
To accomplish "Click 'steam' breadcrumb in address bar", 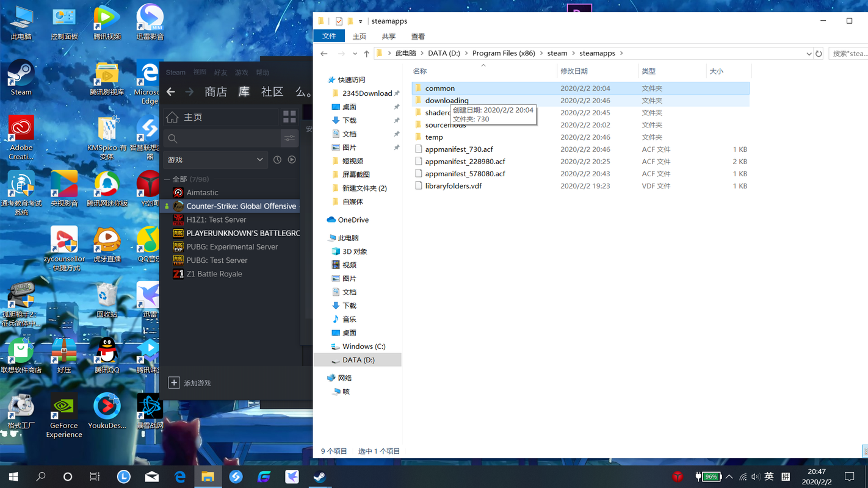I will tap(557, 54).
